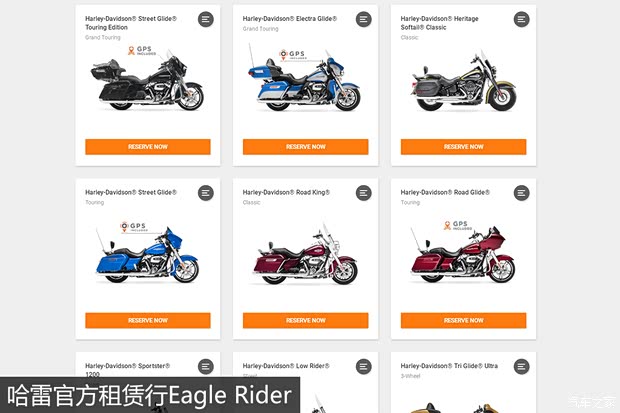Open details icon on Road Glide card
This screenshot has width=620, height=413.
click(522, 193)
